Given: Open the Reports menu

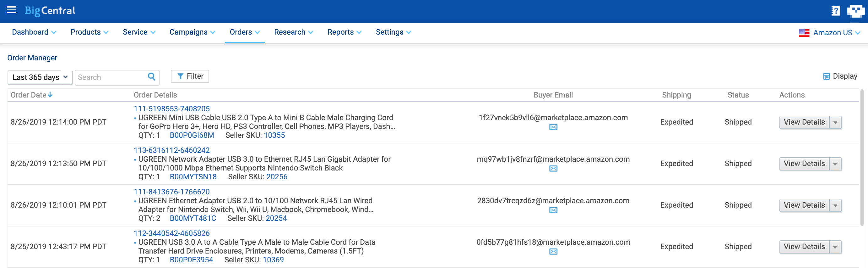Looking at the screenshot, I should pos(344,32).
